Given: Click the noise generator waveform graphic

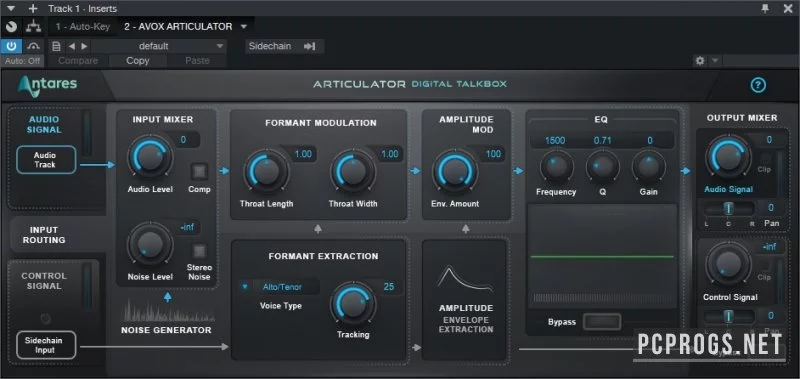Looking at the screenshot, I should point(168,310).
